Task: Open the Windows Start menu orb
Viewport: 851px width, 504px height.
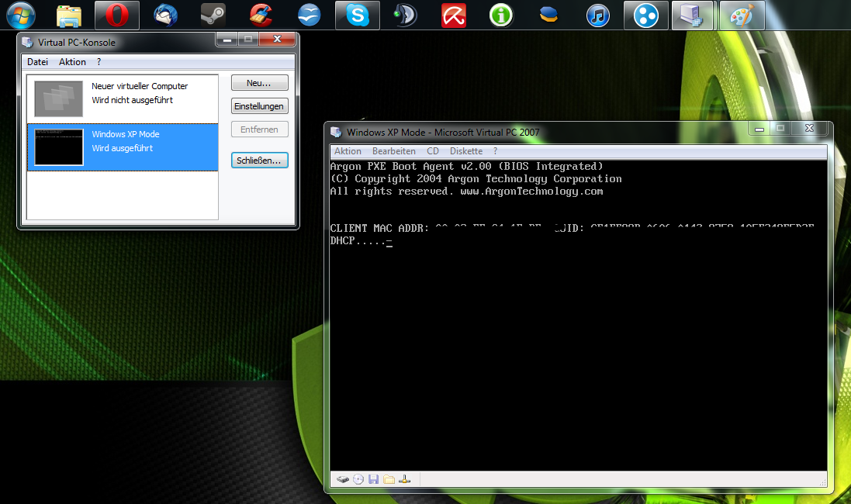Action: pyautogui.click(x=21, y=15)
